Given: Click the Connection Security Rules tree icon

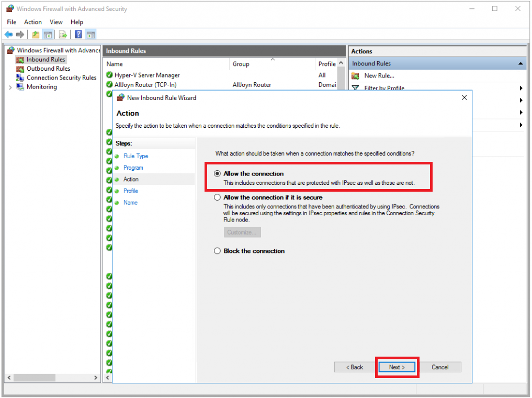Looking at the screenshot, I should pyautogui.click(x=20, y=78).
